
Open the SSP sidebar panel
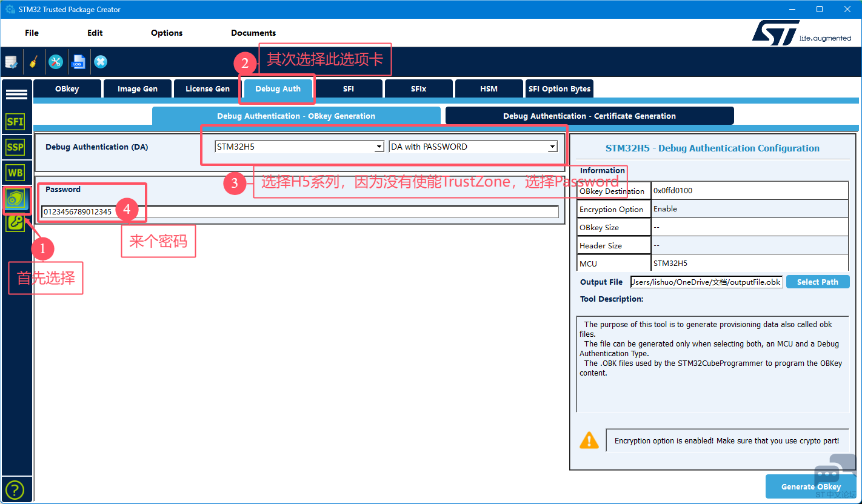15,147
